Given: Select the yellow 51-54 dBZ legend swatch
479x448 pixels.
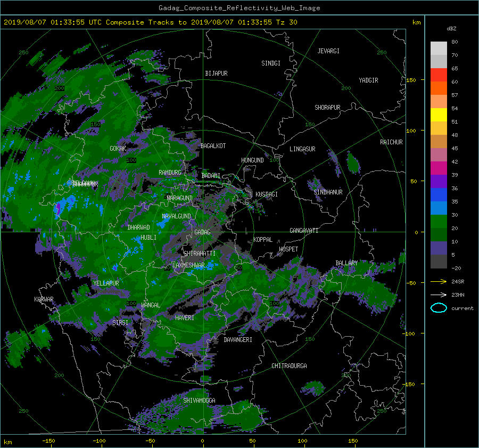Looking at the screenshot, I should click(439, 115).
